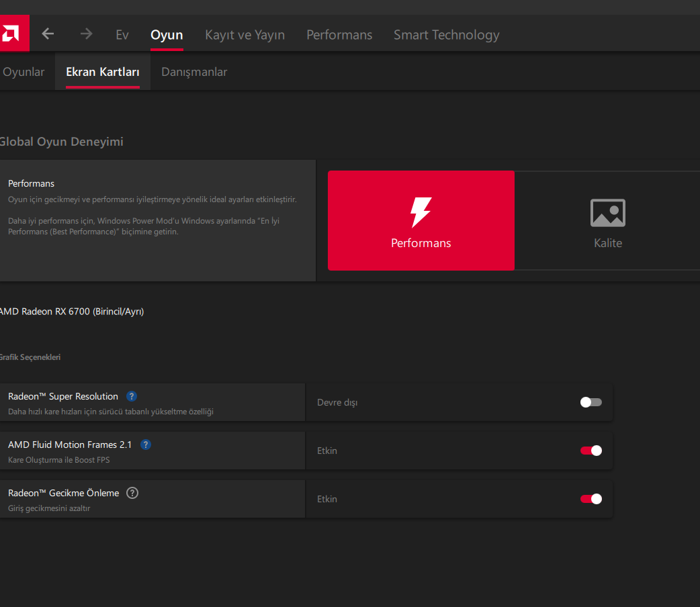Choose the red Performans profile tile
This screenshot has height=607, width=700.
point(421,220)
